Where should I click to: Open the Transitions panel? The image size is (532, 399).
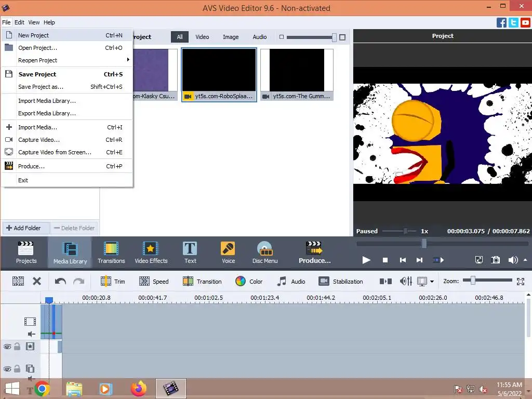click(111, 252)
